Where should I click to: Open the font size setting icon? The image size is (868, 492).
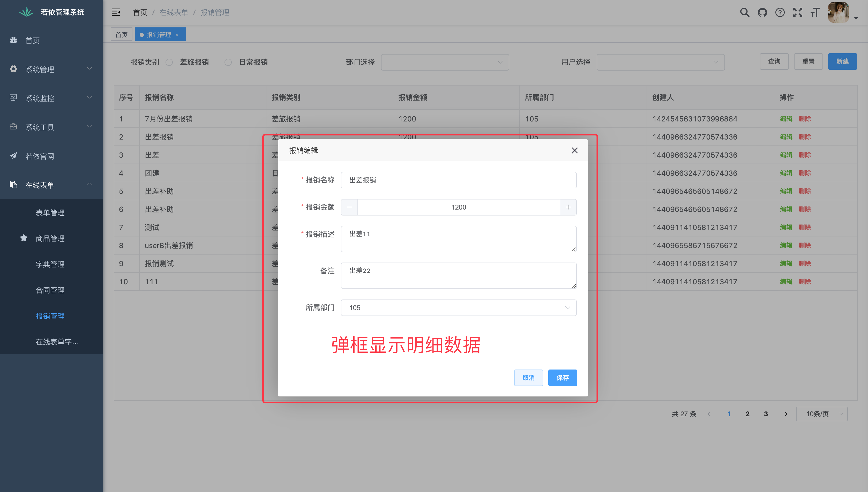click(x=815, y=12)
